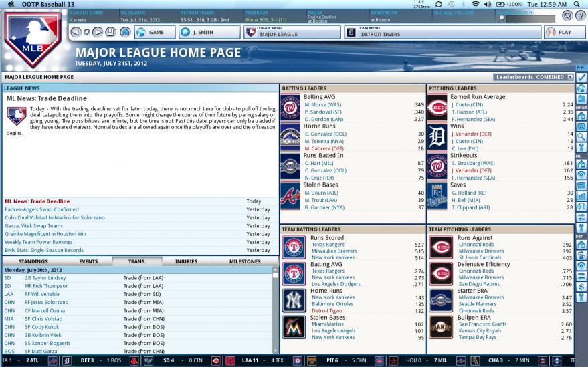The image size is (588, 367).
Task: Click the magnifier icon at top right
Action: 567,16
